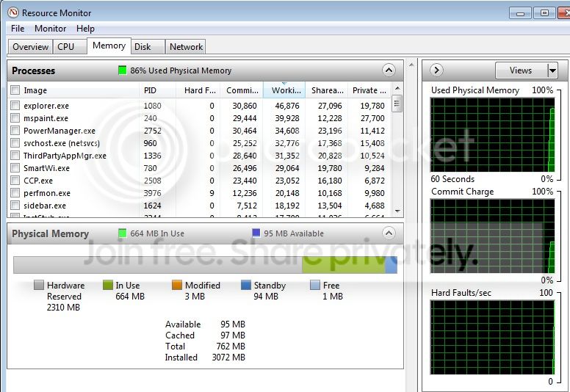This screenshot has height=392, width=570.
Task: Tick the mspaint.exe process checkbox
Action: coord(15,117)
